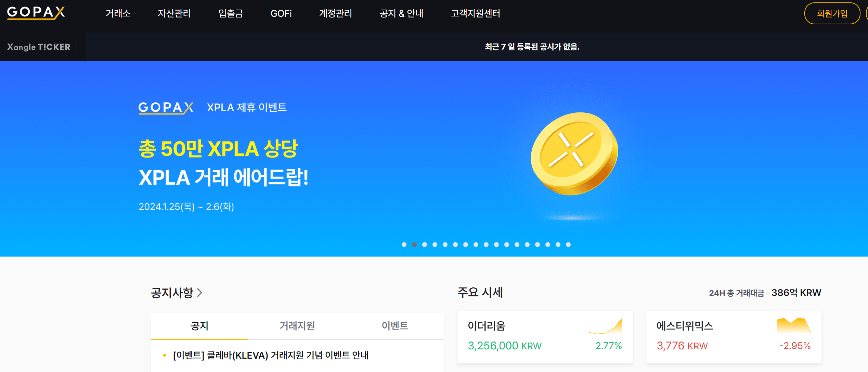This screenshot has height=372, width=868.
Task: Click the XPLA 제휴 이벤트 banner text
Action: (247, 108)
